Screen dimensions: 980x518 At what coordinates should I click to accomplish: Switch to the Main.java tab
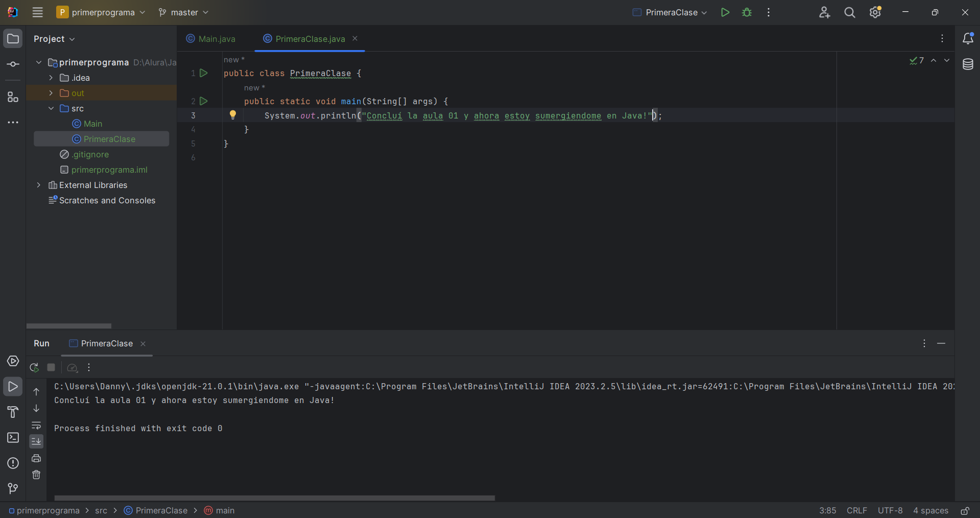(211, 39)
